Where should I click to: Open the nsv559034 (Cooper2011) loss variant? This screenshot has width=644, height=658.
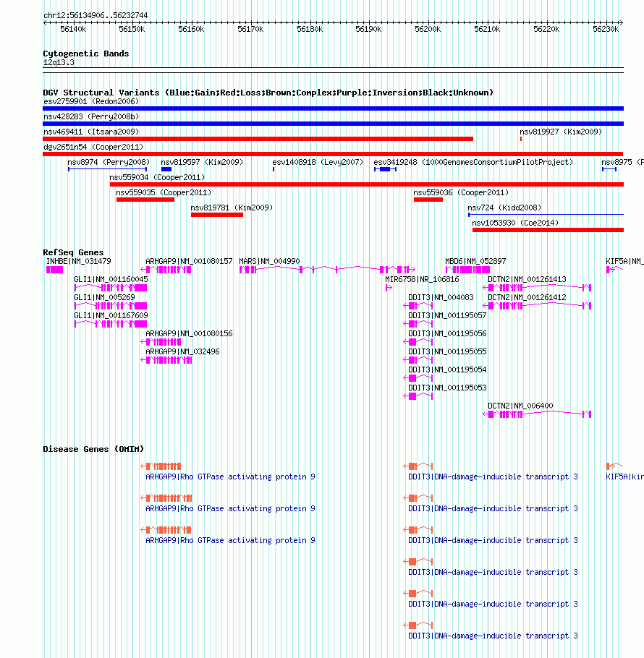pos(367,184)
